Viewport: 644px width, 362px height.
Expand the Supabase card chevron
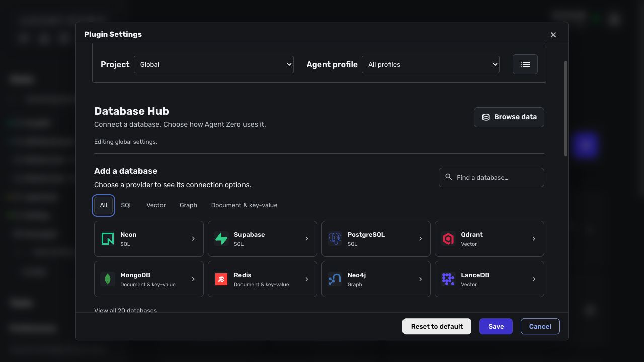coord(307,239)
